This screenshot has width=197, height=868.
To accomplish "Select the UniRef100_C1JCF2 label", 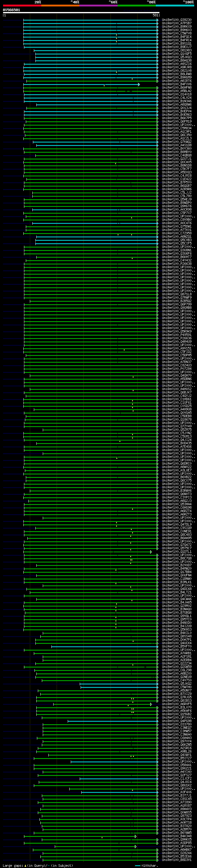I will 177,779.
